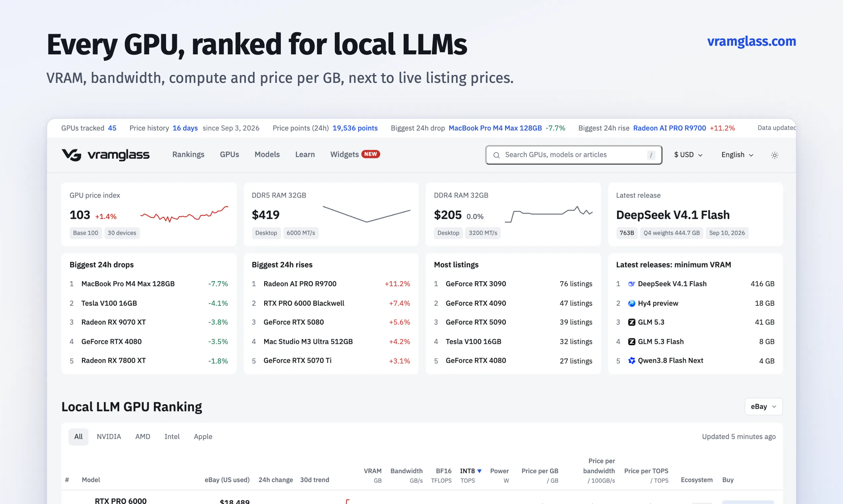843x504 pixels.
Task: Focus the Search GPUs, models or articles field
Action: 574,155
